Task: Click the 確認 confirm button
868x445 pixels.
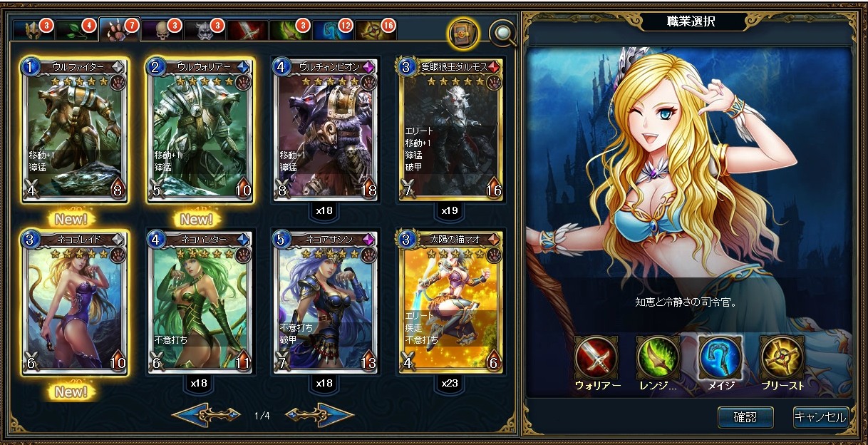Action: click(x=745, y=417)
